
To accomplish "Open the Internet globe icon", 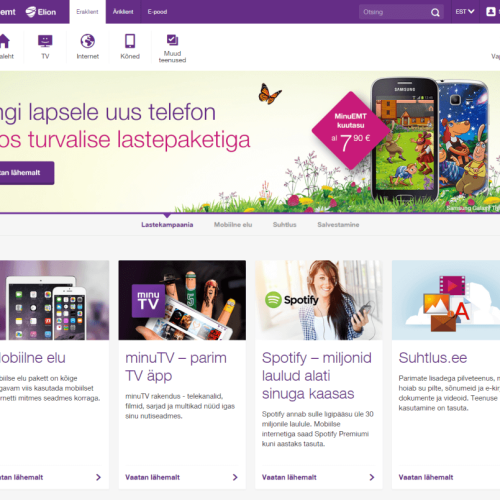I will pos(87,41).
